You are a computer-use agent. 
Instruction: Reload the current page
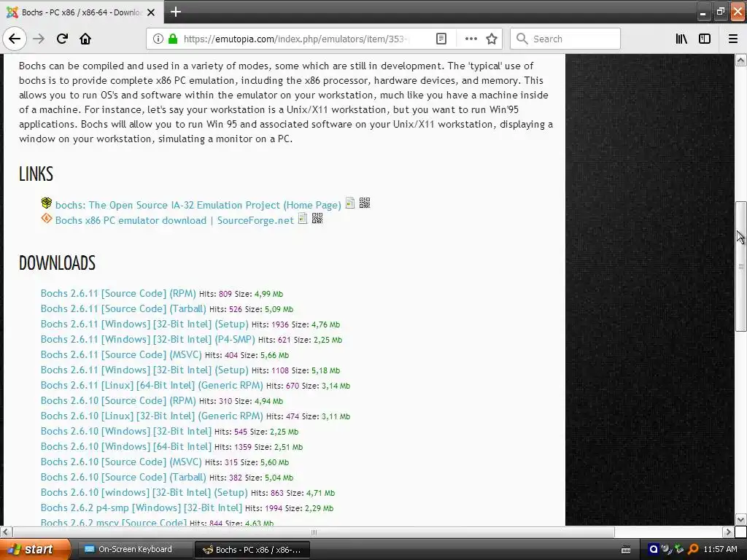62,39
